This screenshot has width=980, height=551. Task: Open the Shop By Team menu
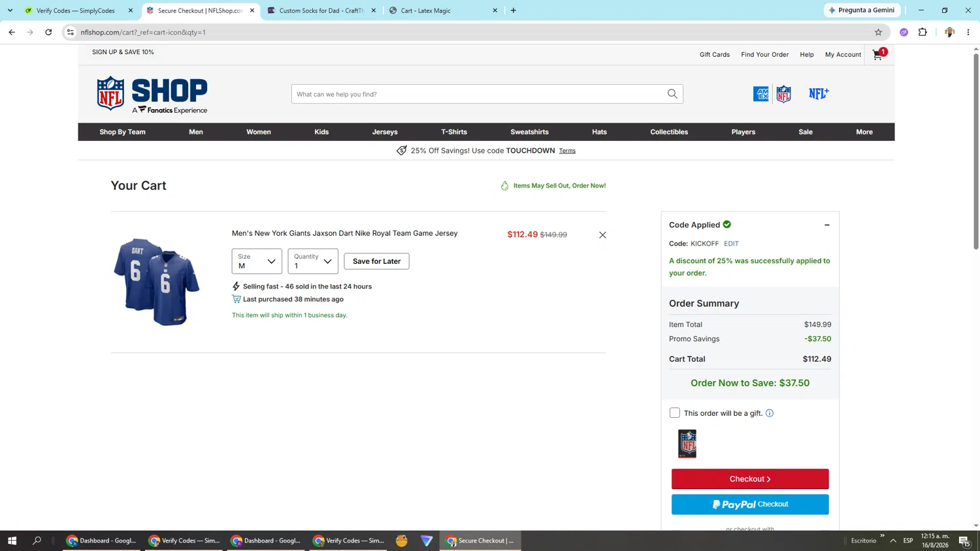(122, 132)
